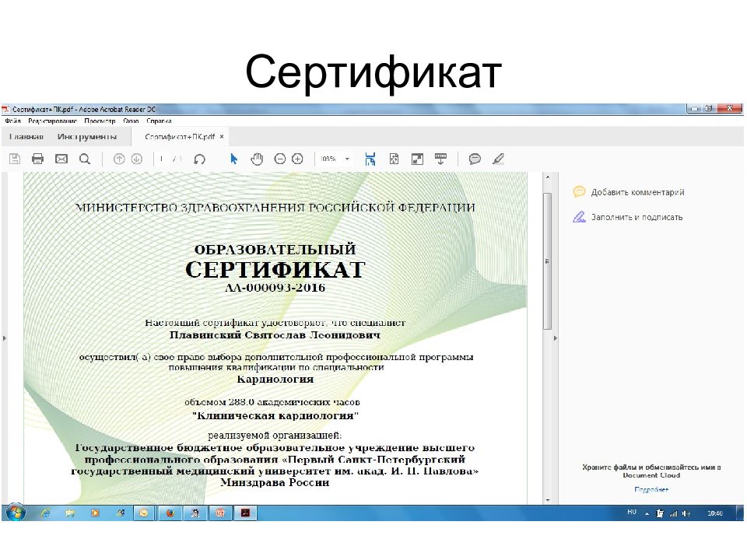Click the Print file icon
Image resolution: width=747 pixels, height=560 pixels.
[37, 159]
